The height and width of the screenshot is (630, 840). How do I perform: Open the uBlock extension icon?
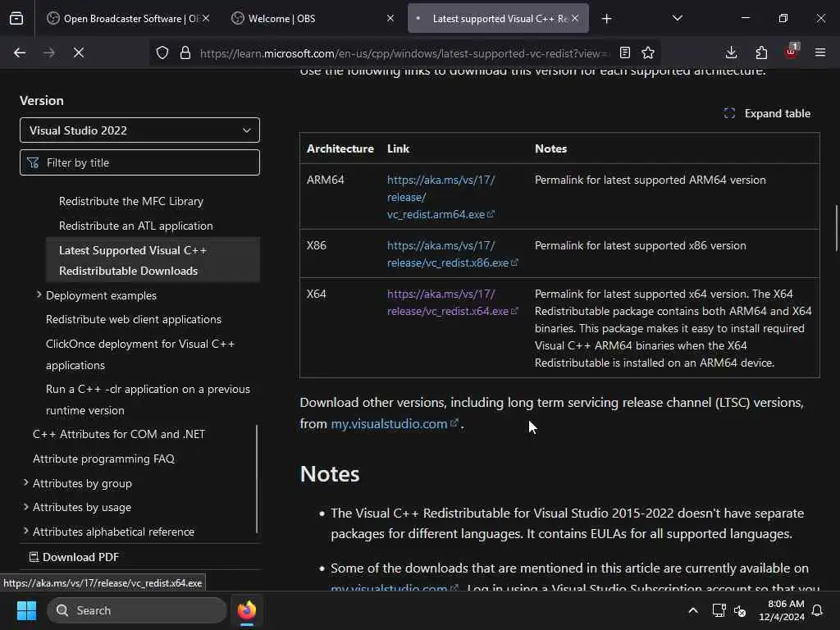792,52
